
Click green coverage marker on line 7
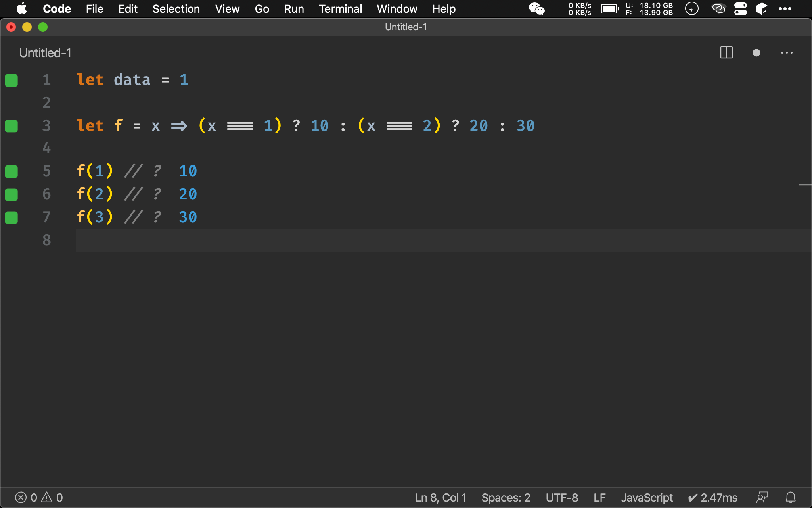click(11, 218)
